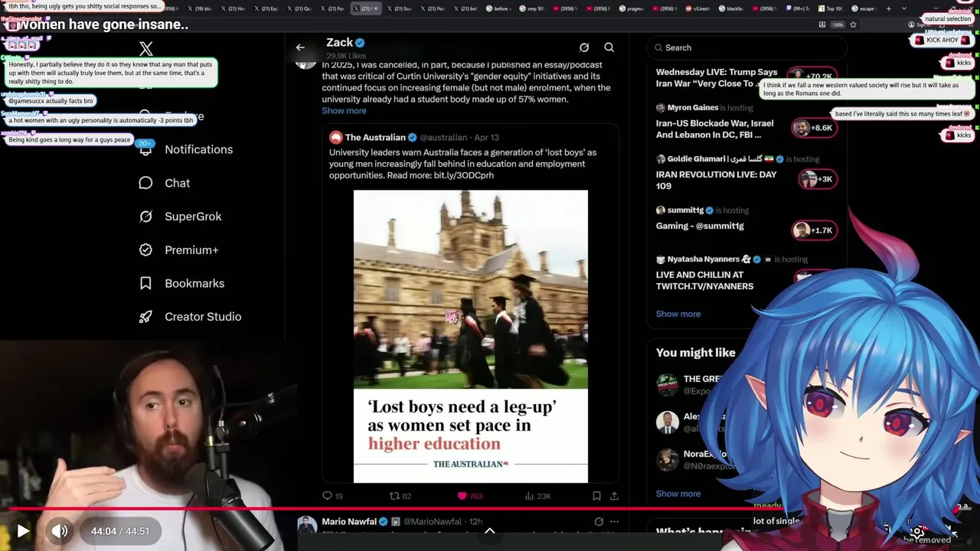This screenshot has height=551, width=980.
Task: Toggle bookmark on Zack's post
Action: [596, 496]
